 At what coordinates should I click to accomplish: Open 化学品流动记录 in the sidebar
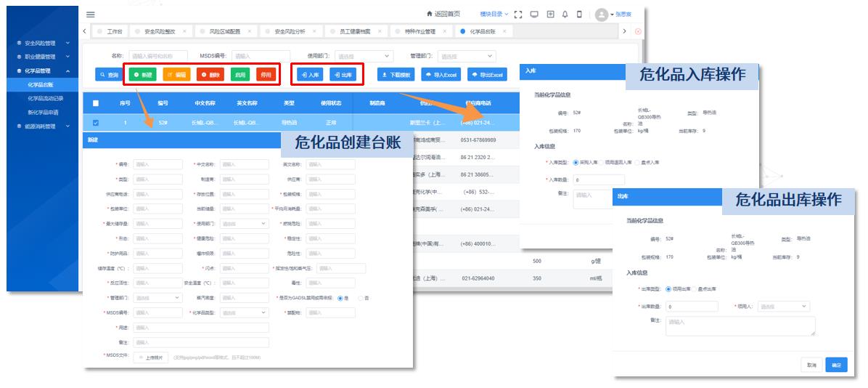[x=46, y=99]
